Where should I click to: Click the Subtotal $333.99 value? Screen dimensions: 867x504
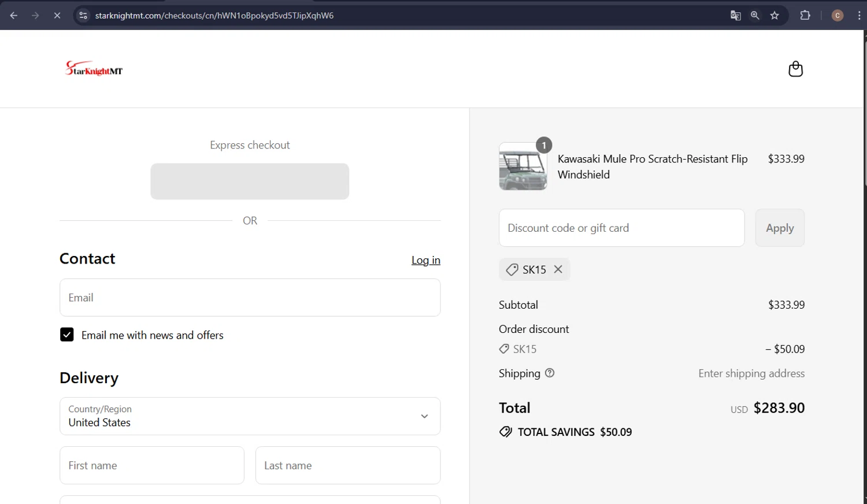786,305
